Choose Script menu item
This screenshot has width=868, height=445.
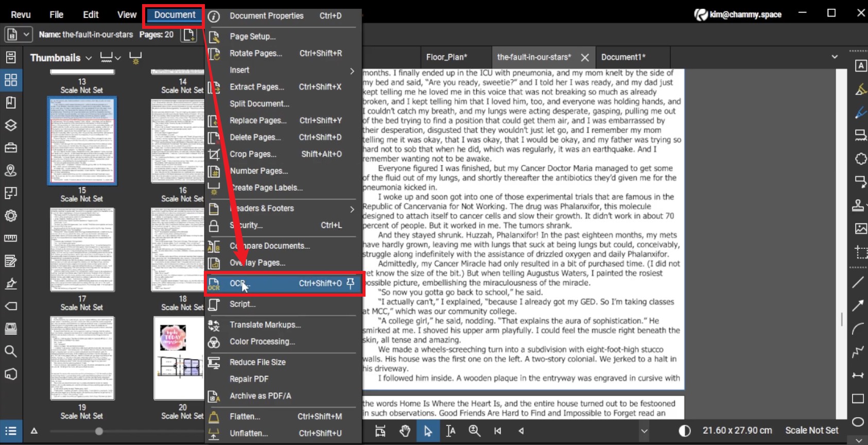tap(283, 304)
